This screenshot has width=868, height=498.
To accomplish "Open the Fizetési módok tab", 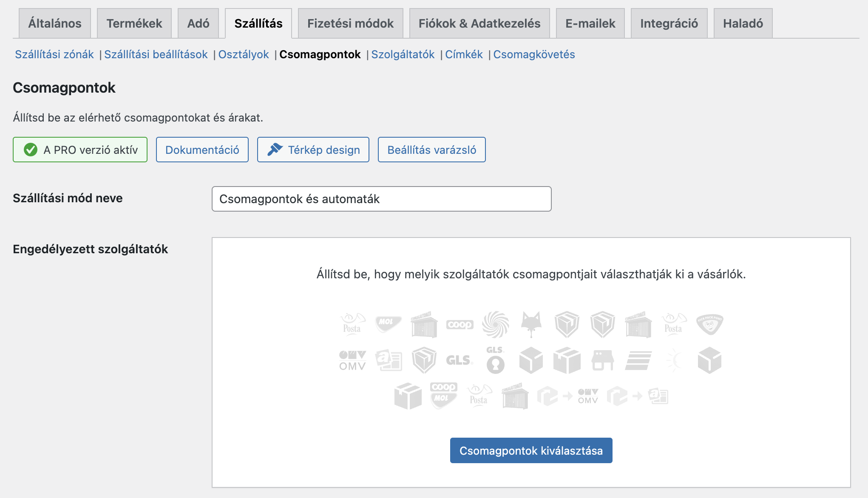I will point(350,23).
